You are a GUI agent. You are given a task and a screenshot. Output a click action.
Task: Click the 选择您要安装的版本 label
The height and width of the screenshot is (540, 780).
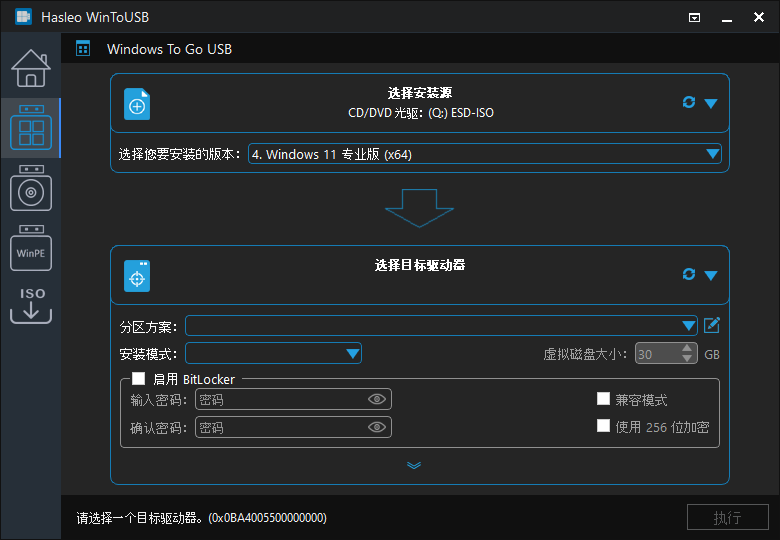pyautogui.click(x=180, y=155)
